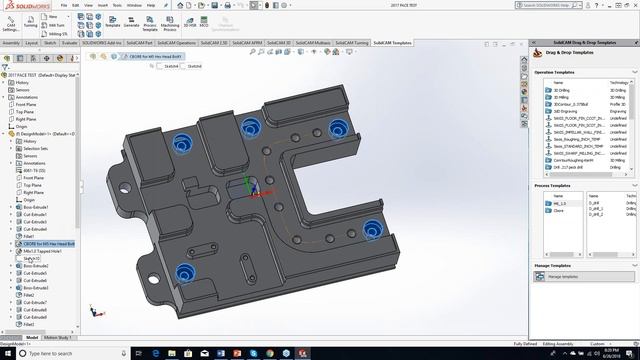Click CBORE for M5 Hex Head Bolt breadcrumb
This screenshot has width=640, height=360.
152,57
